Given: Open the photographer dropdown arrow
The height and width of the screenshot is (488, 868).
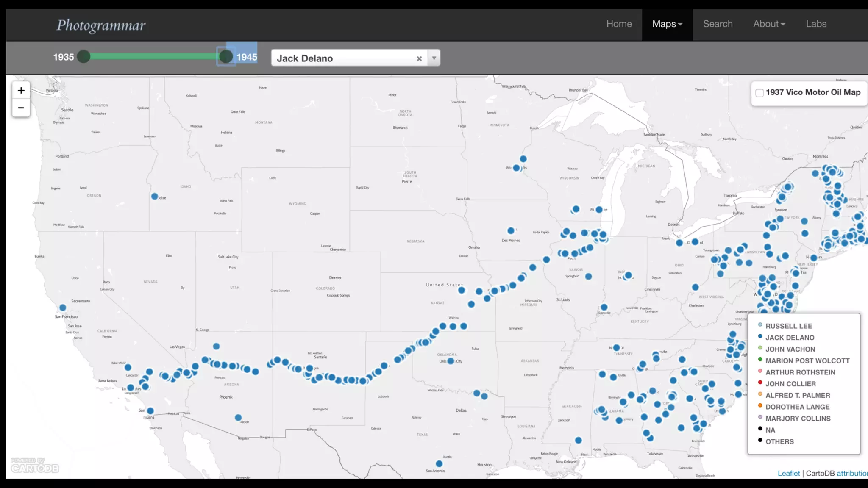Looking at the screenshot, I should 434,58.
